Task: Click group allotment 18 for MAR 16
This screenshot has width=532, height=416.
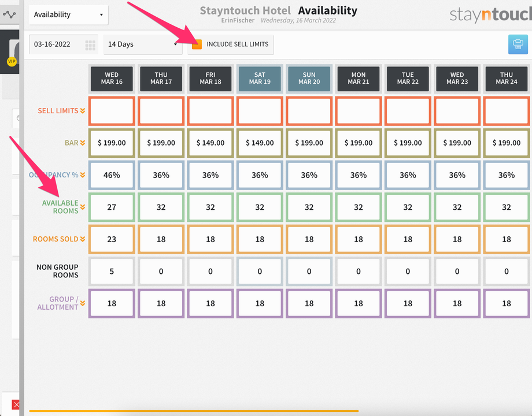Action: 112,303
